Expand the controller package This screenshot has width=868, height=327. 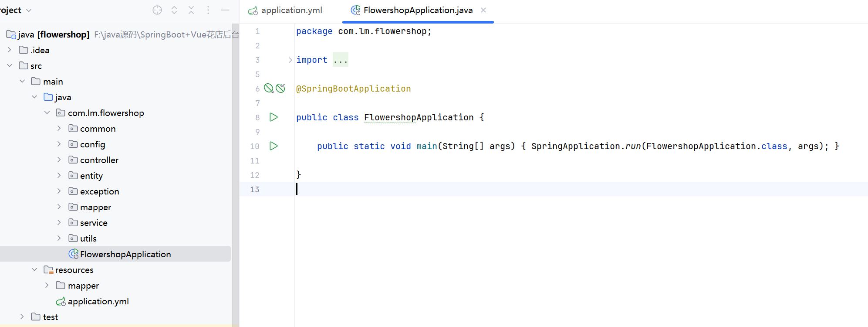(59, 160)
